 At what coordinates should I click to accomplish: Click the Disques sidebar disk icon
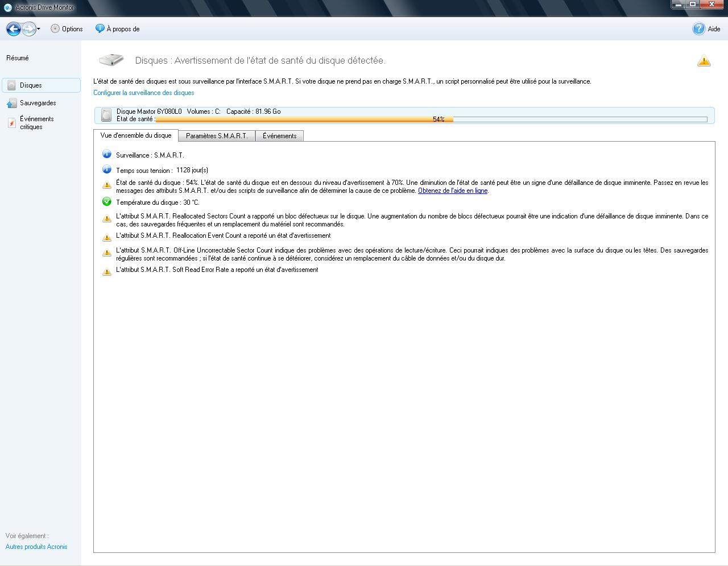11,85
